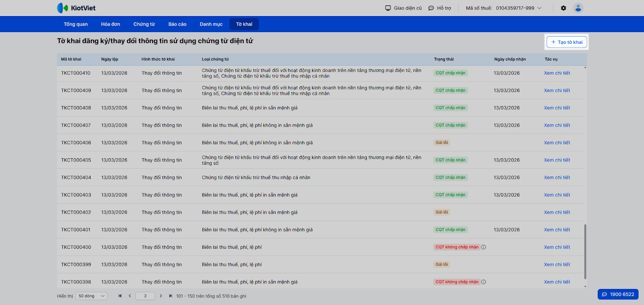The image size is (644, 305).
Task: Open Chứng từ menu
Action: (x=144, y=24)
